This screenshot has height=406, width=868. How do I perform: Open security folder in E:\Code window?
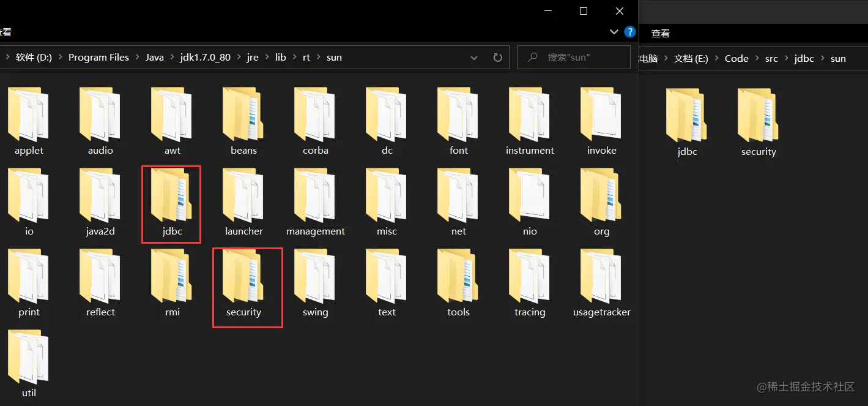click(x=759, y=122)
